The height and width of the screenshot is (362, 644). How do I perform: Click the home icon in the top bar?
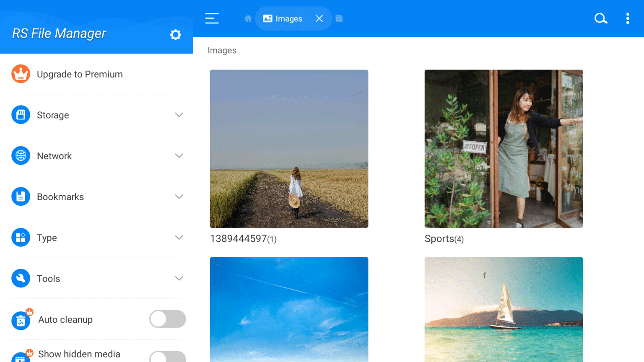coord(248,18)
